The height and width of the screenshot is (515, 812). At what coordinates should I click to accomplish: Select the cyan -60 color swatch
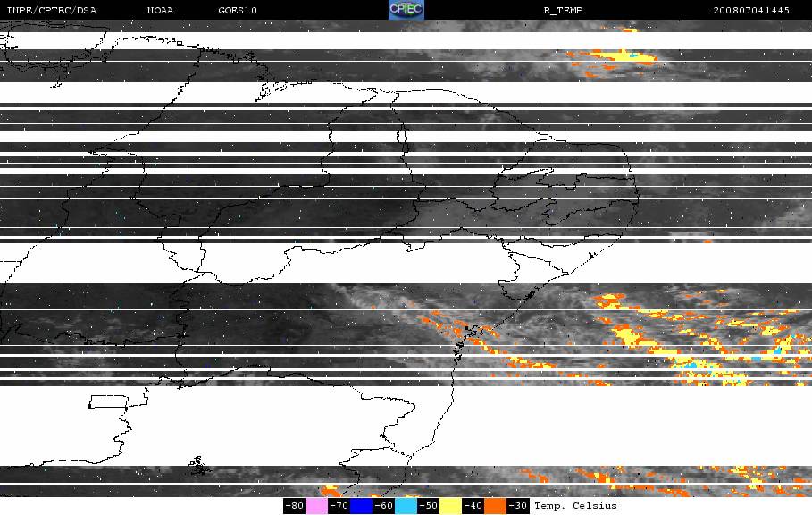coord(406,506)
